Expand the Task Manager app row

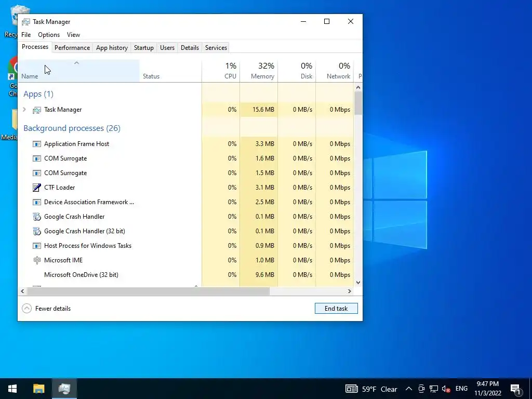point(24,109)
